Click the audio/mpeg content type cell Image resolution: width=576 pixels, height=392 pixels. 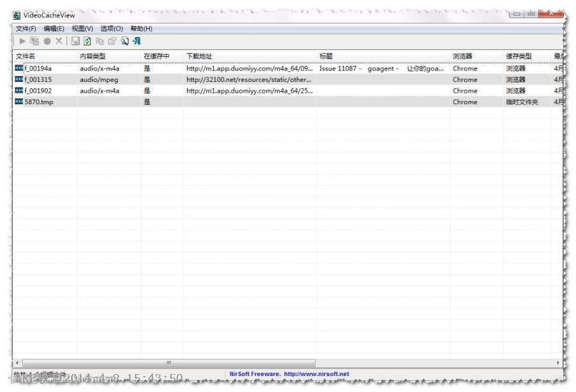(x=99, y=79)
